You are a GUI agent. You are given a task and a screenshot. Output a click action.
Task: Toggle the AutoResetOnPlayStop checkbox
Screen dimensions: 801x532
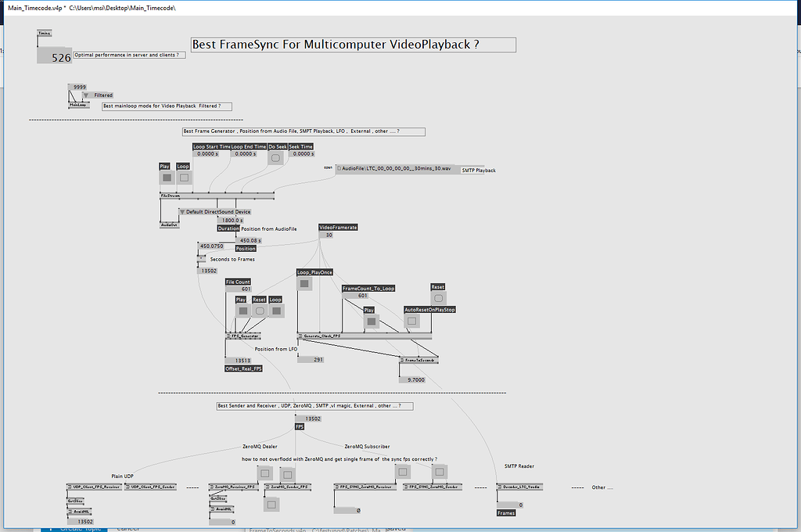[x=411, y=321]
